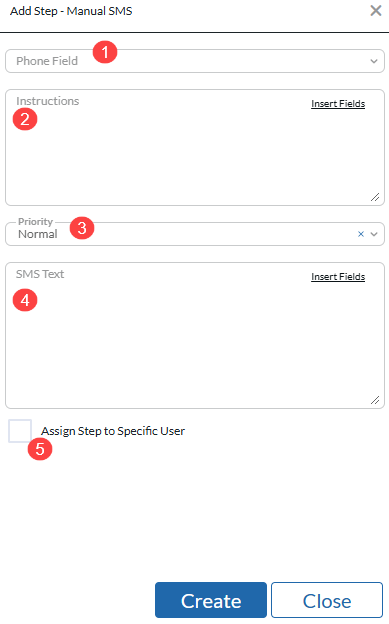Open the Phone Field dropdown
This screenshot has width=389, height=624.
195,61
